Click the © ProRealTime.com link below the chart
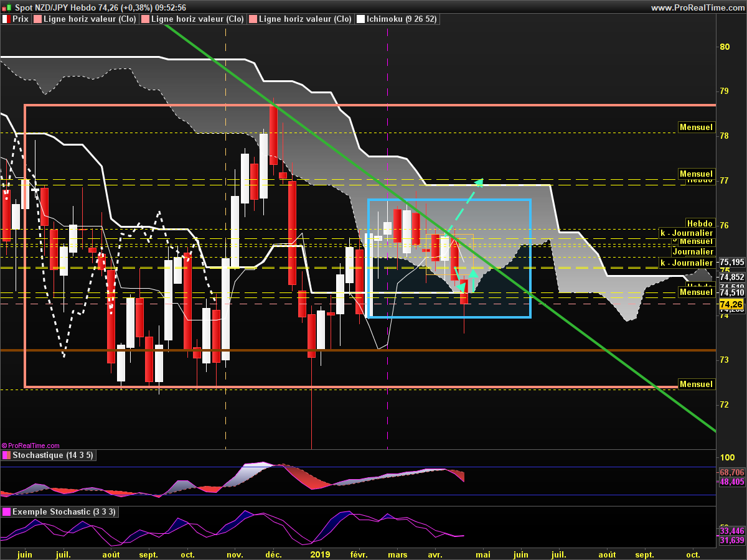The width and height of the screenshot is (747, 560). [x=31, y=446]
